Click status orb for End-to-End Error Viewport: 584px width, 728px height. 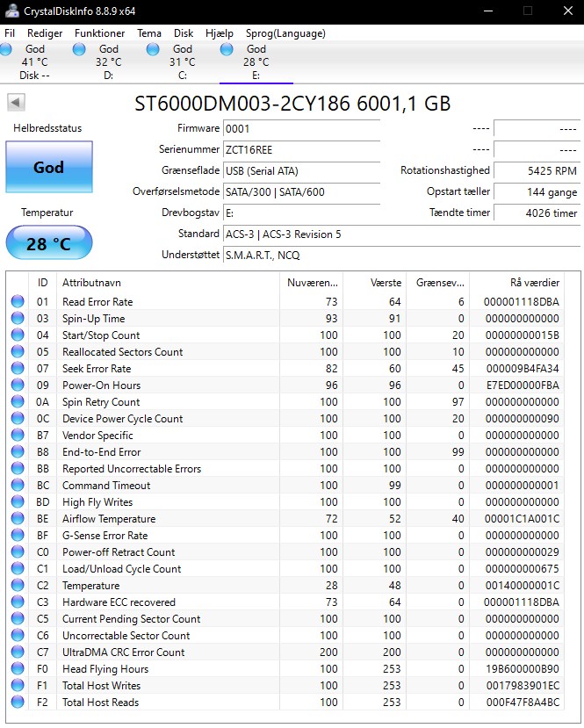coord(18,451)
